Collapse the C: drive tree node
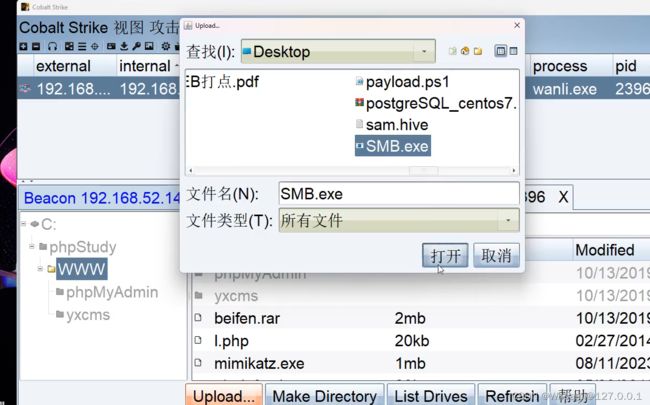The height and width of the screenshot is (405, 650). [x=24, y=224]
